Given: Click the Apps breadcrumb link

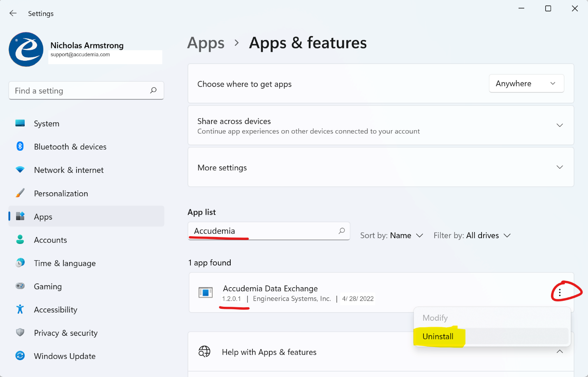Looking at the screenshot, I should coord(206,43).
